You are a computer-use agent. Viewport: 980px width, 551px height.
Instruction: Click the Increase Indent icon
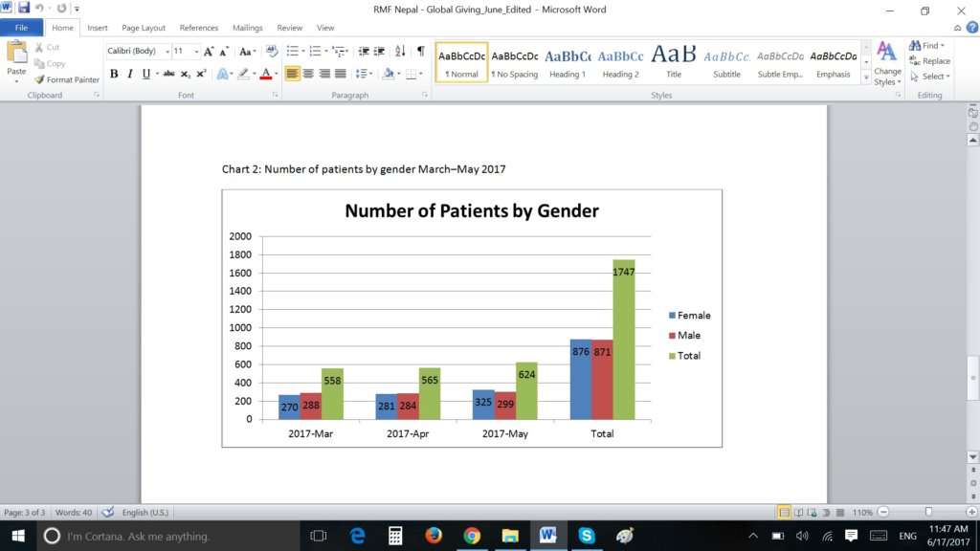[379, 52]
